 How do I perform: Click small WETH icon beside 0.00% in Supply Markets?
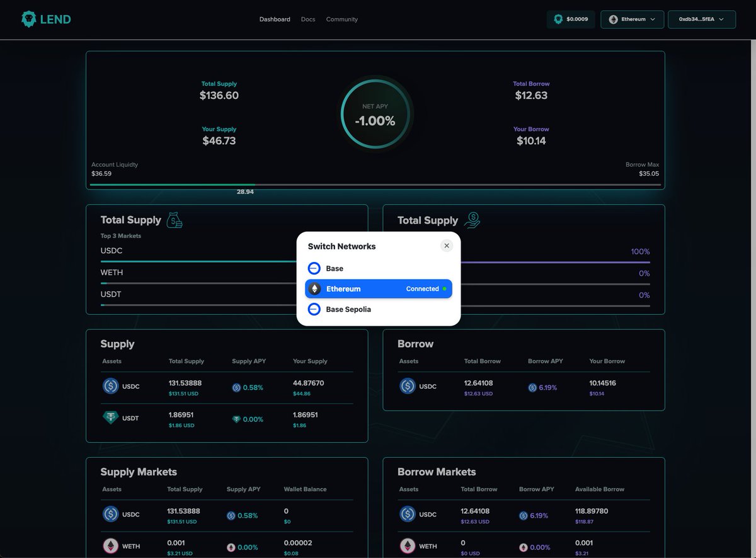pyautogui.click(x=231, y=547)
